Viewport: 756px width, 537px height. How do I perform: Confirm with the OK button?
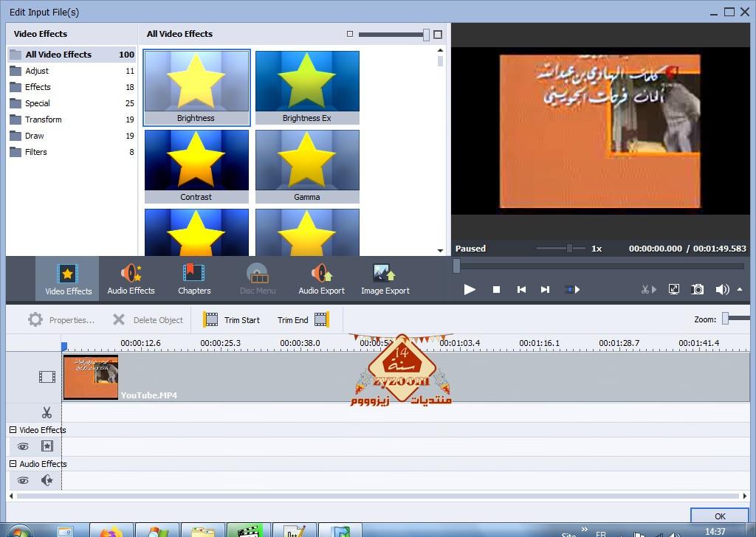point(720,516)
